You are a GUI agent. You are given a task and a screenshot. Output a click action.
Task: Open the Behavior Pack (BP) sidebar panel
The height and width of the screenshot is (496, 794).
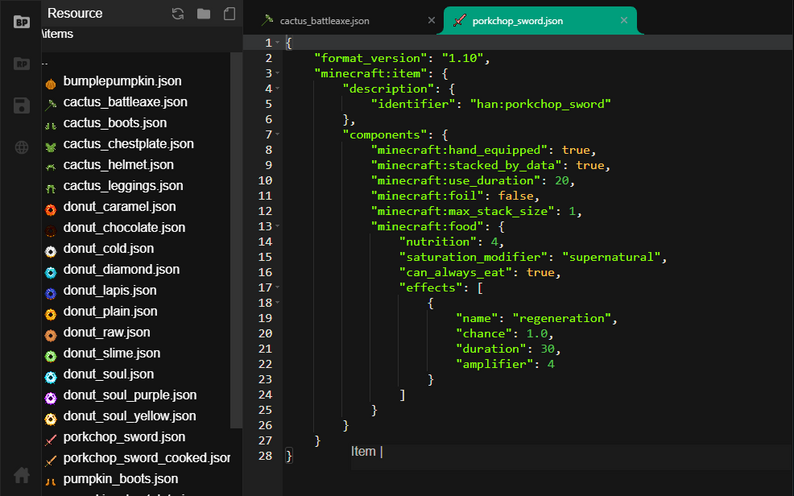click(x=21, y=21)
